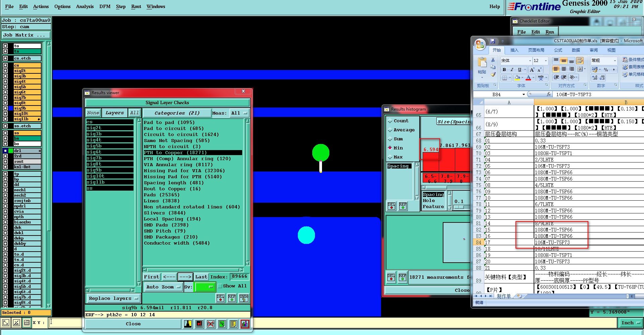Screen dimensions: 644x335
Task: Open the green Sv dropdown
Action: tap(205, 287)
